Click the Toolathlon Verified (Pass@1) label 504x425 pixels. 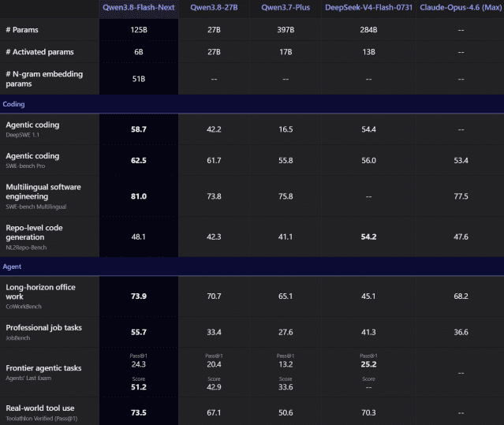click(42, 419)
